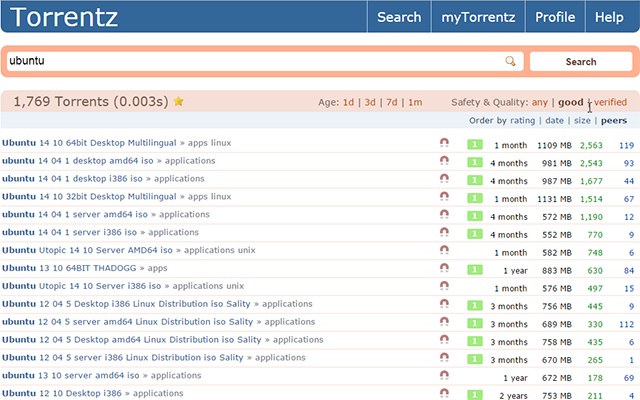Viewport: 640px width, 400px height.
Task: Set Safety & Quality filter to verified
Action: coord(610,102)
